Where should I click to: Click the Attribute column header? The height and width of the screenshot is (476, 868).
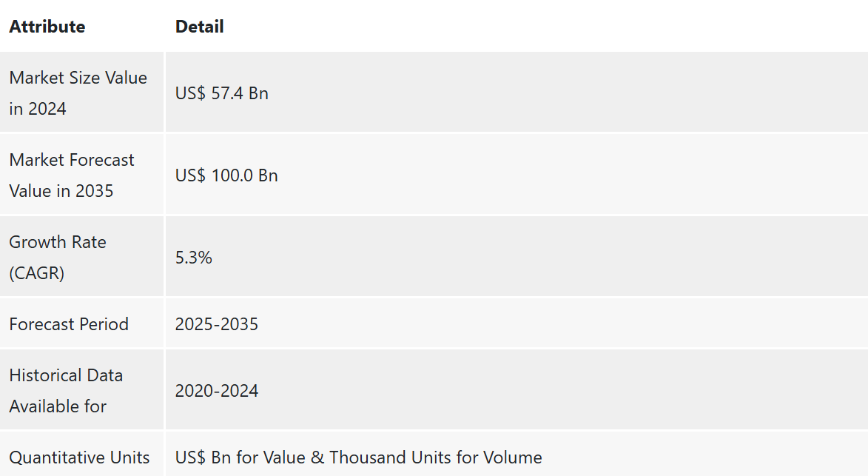pyautogui.click(x=47, y=27)
